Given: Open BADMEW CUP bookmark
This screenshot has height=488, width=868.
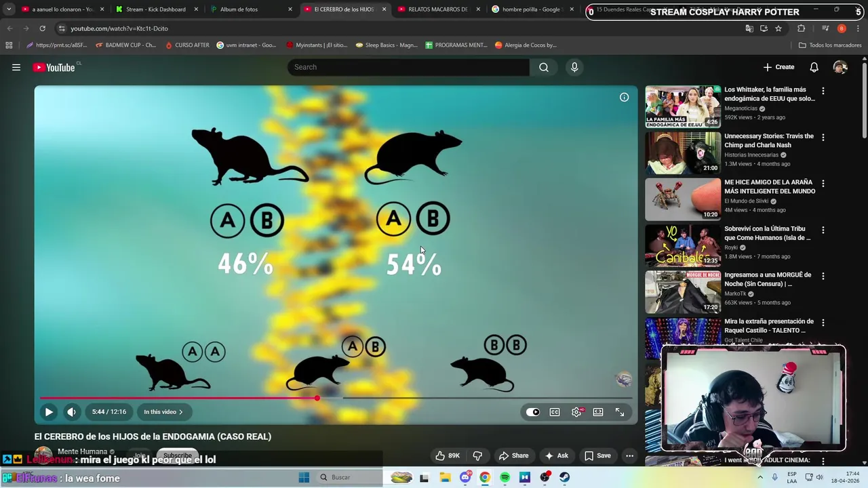Looking at the screenshot, I should pos(126,45).
